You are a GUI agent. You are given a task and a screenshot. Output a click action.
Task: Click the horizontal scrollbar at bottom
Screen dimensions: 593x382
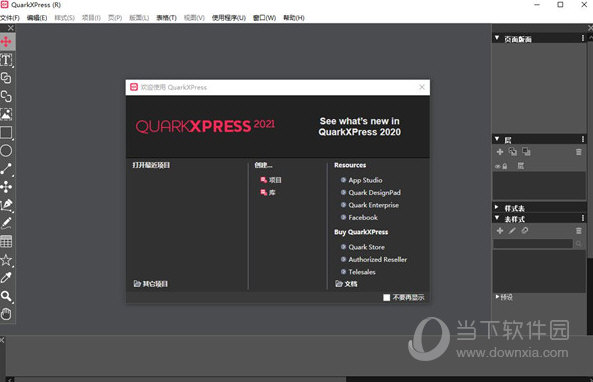point(180,379)
